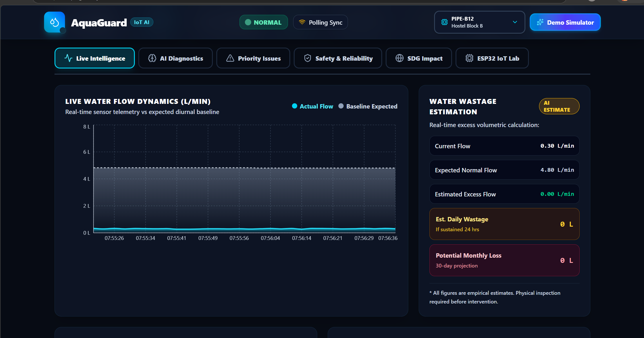Switch to the Priority Issues tab
This screenshot has width=644, height=338.
(x=253, y=58)
